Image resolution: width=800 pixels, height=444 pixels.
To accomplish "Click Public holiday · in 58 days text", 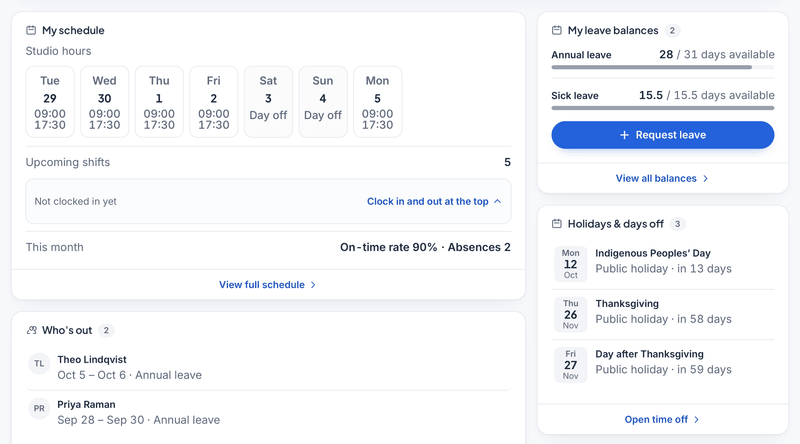I will [x=663, y=319].
